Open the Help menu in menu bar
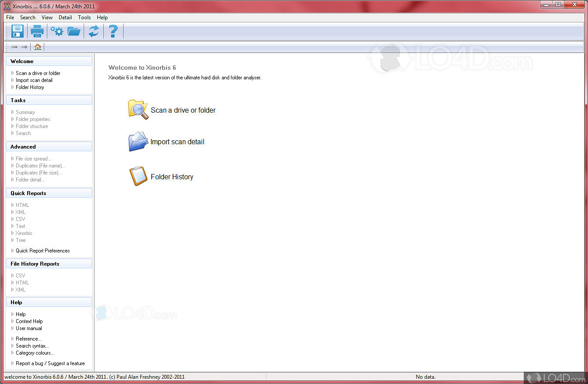The height and width of the screenshot is (384, 588). (x=102, y=18)
